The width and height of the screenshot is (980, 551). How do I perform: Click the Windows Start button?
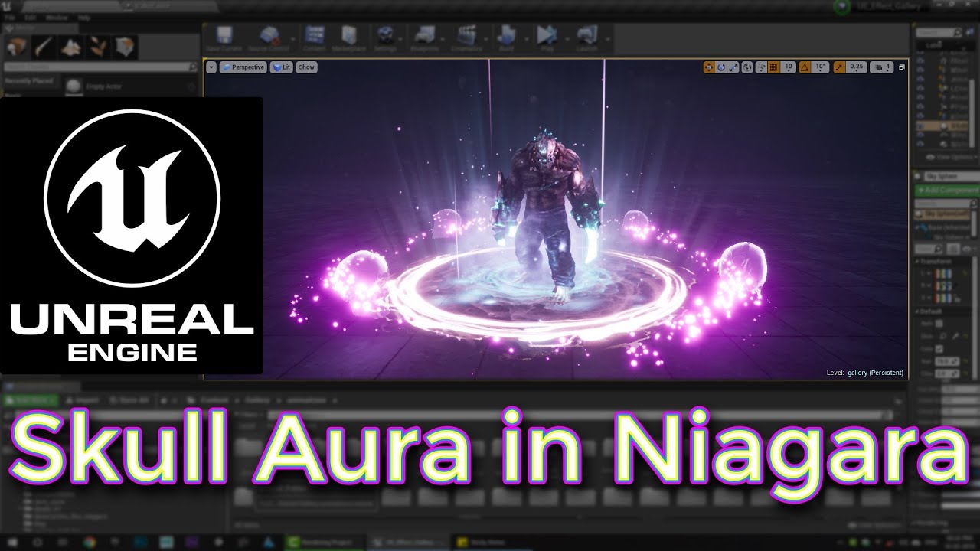(x=14, y=543)
